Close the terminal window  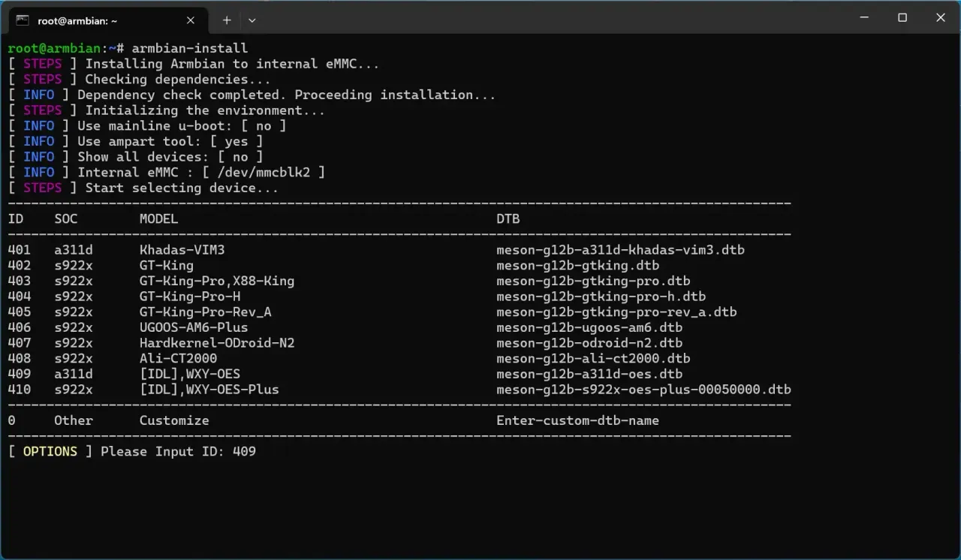click(x=941, y=18)
